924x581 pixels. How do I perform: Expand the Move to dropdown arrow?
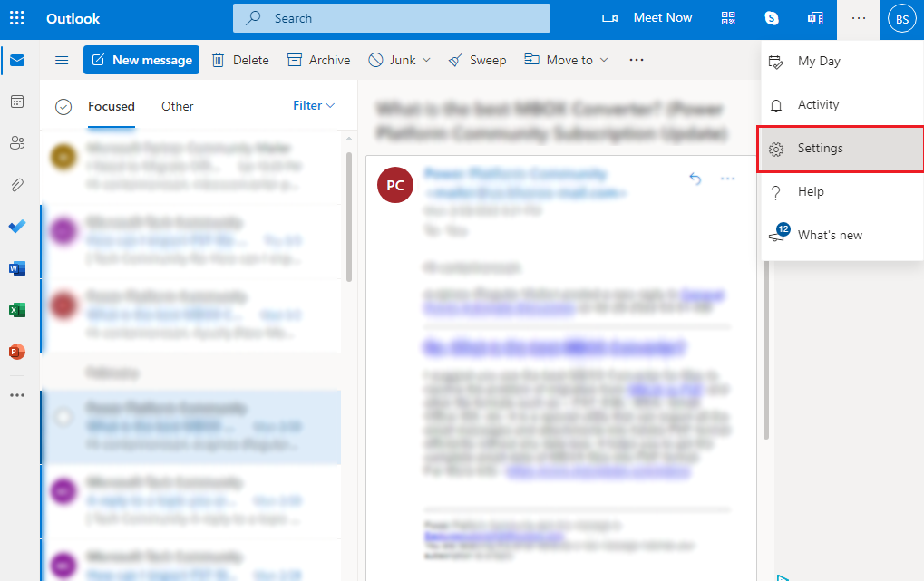click(604, 60)
